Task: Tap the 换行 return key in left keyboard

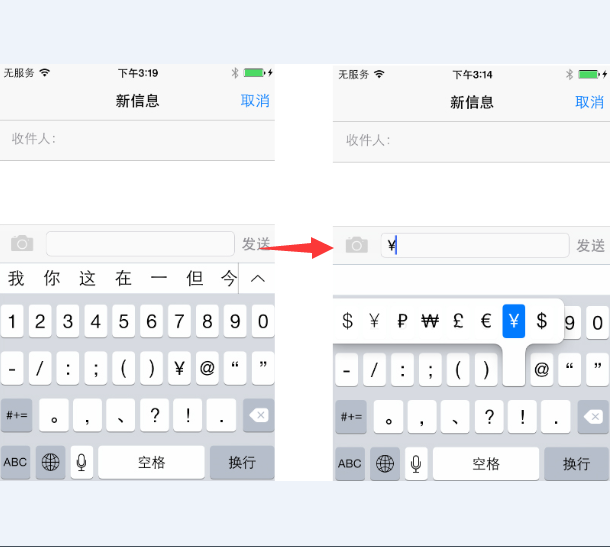Action: coord(242,462)
